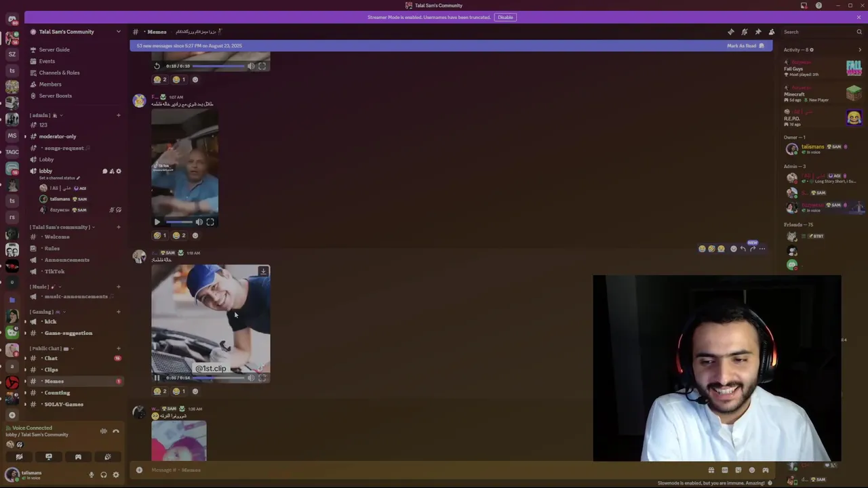The height and width of the screenshot is (488, 868).
Task: Disconnect from voice channel
Action: [116, 431]
